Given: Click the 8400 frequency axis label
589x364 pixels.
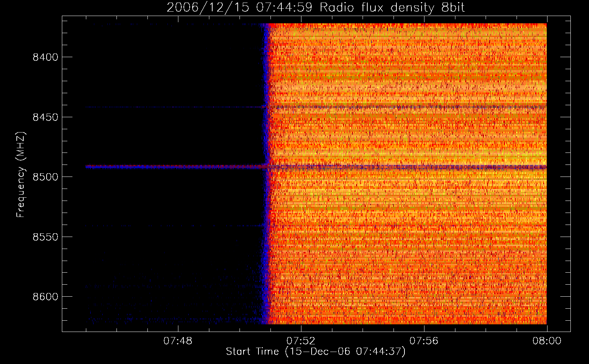Looking at the screenshot, I should (46, 57).
